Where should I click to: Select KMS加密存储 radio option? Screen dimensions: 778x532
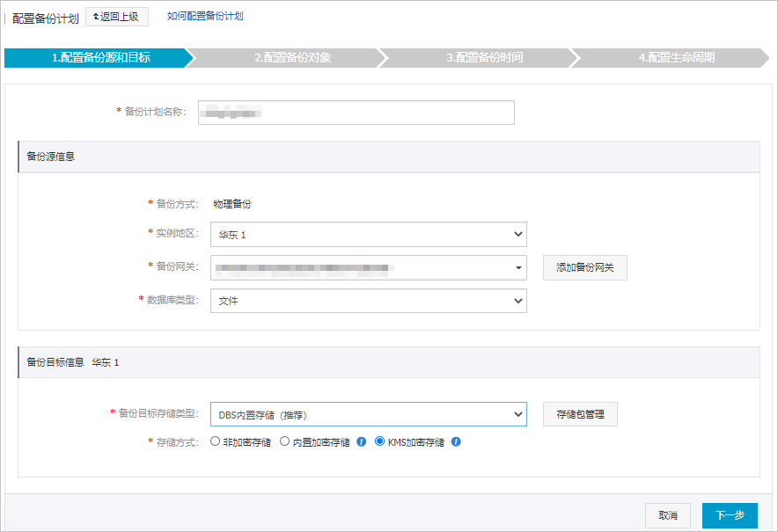[x=379, y=441]
